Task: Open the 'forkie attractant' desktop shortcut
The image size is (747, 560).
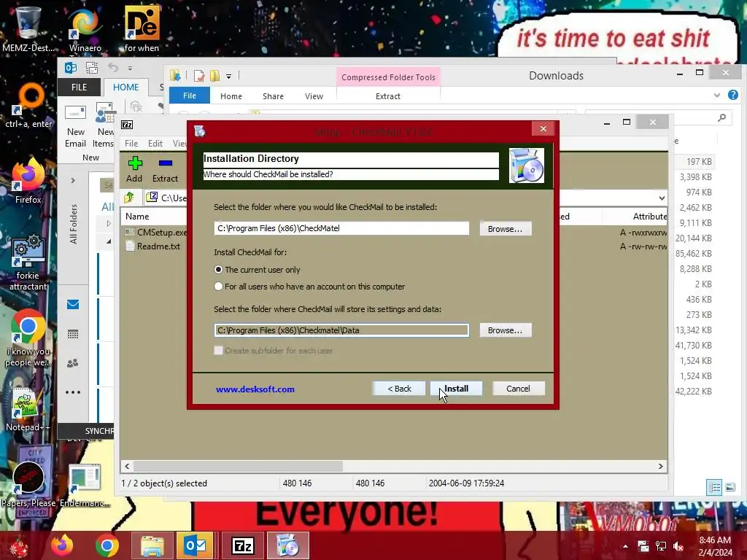Action: click(x=28, y=262)
